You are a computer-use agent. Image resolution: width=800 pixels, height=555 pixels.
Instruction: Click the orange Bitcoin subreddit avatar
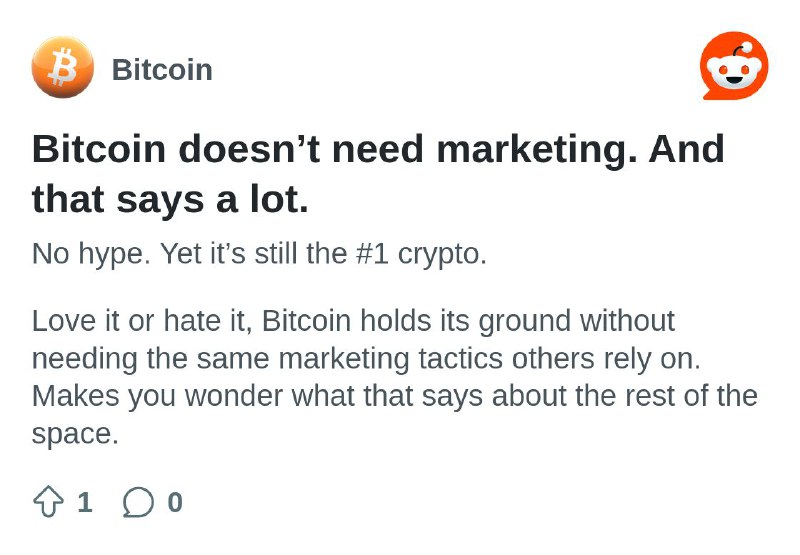[x=63, y=67]
